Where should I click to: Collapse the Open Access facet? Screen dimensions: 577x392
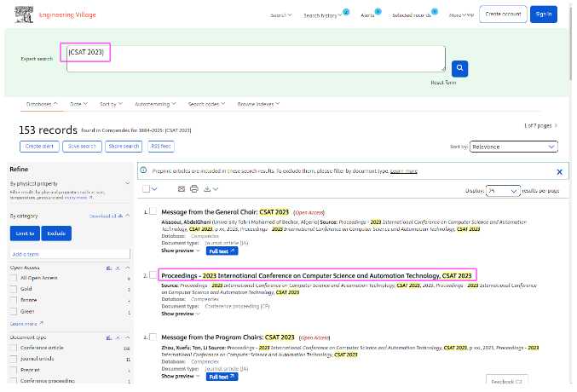(128, 268)
